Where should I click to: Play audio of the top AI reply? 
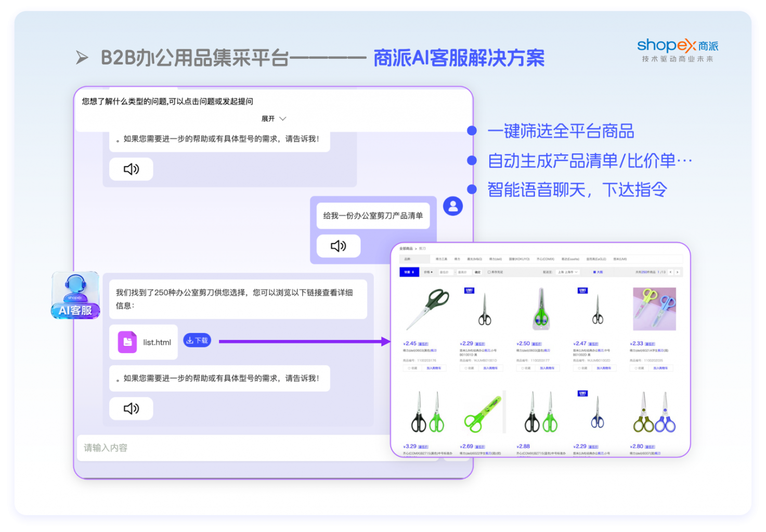point(131,169)
